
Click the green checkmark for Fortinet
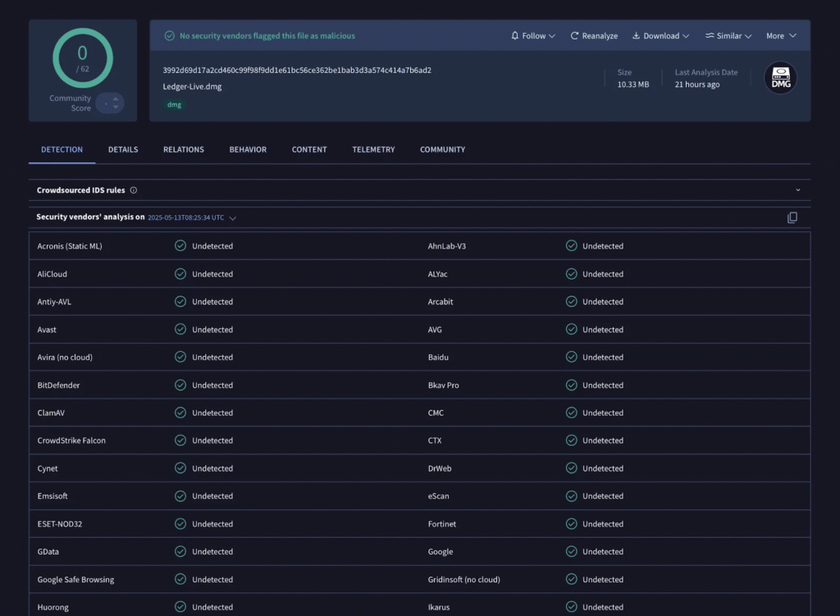[x=571, y=524]
